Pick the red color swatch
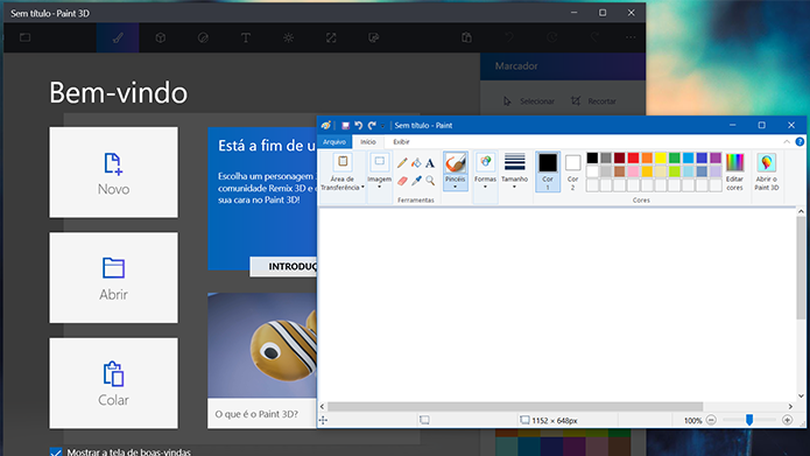The height and width of the screenshot is (456, 810). coord(634,158)
